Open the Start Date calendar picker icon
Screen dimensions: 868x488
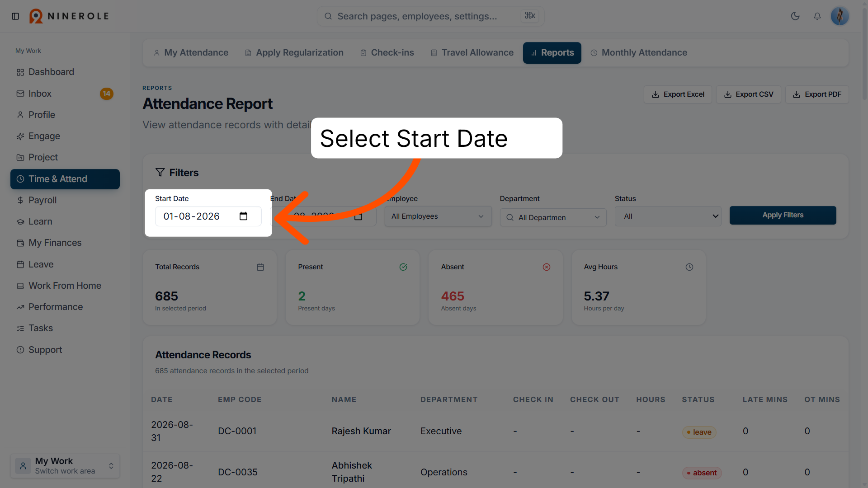tap(244, 216)
